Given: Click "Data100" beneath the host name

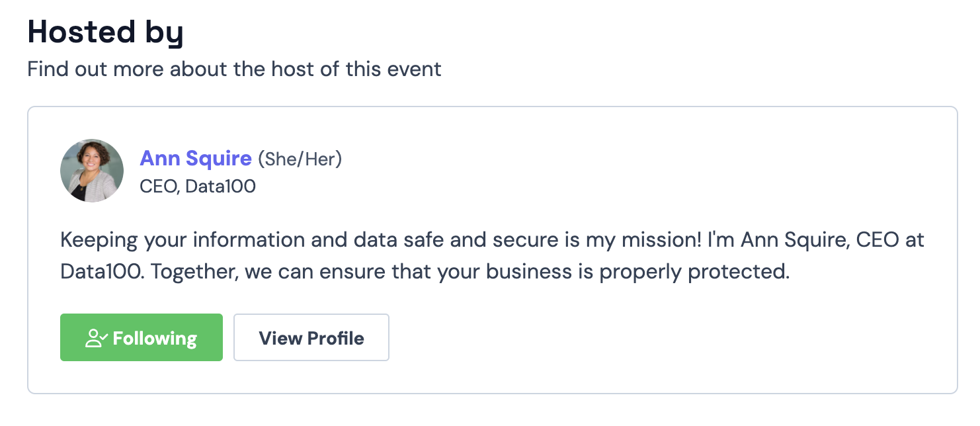Looking at the screenshot, I should [220, 187].
